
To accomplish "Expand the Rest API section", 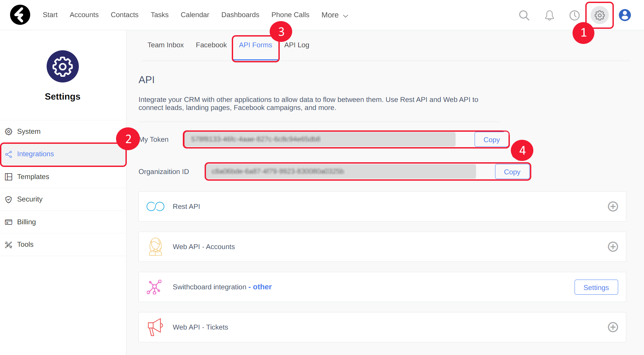I will [x=613, y=206].
